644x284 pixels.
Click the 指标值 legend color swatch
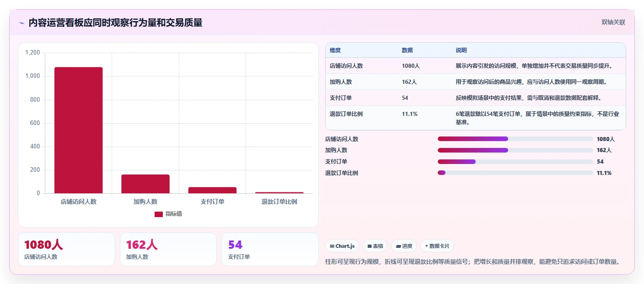159,214
